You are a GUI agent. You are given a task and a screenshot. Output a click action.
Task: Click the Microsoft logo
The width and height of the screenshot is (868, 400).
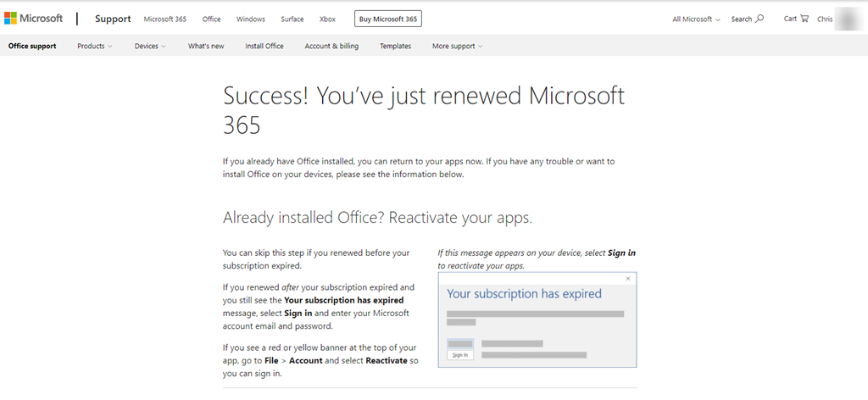(x=33, y=19)
